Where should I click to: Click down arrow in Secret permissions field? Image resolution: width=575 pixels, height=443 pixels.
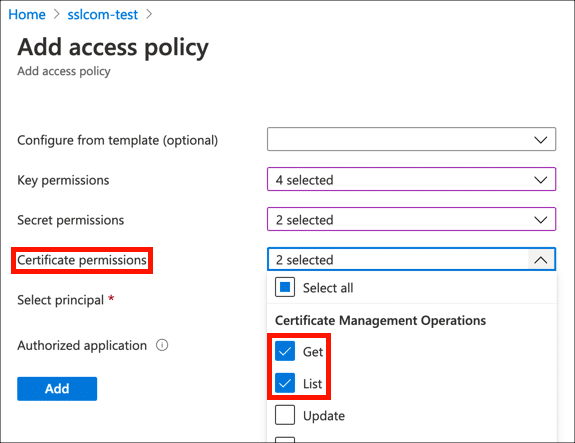541,220
